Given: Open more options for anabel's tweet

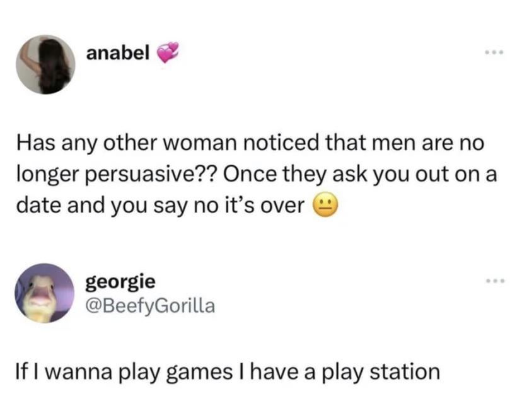Looking at the screenshot, I should (494, 52).
